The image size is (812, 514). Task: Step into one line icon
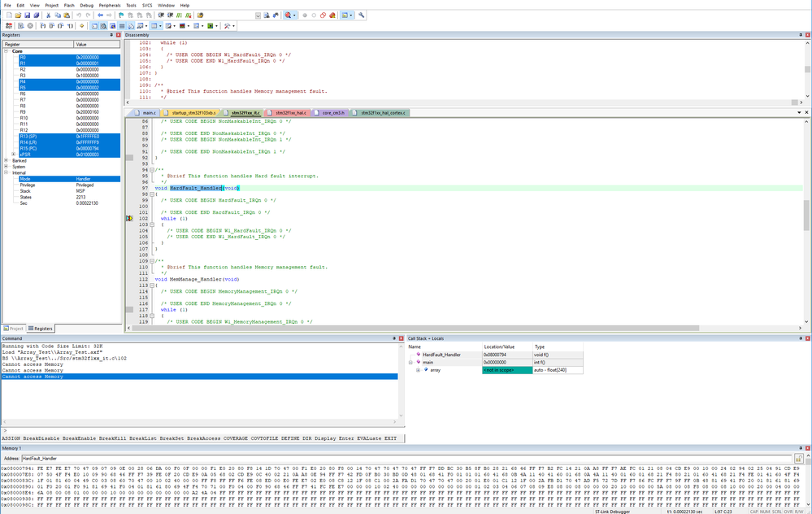coord(43,26)
